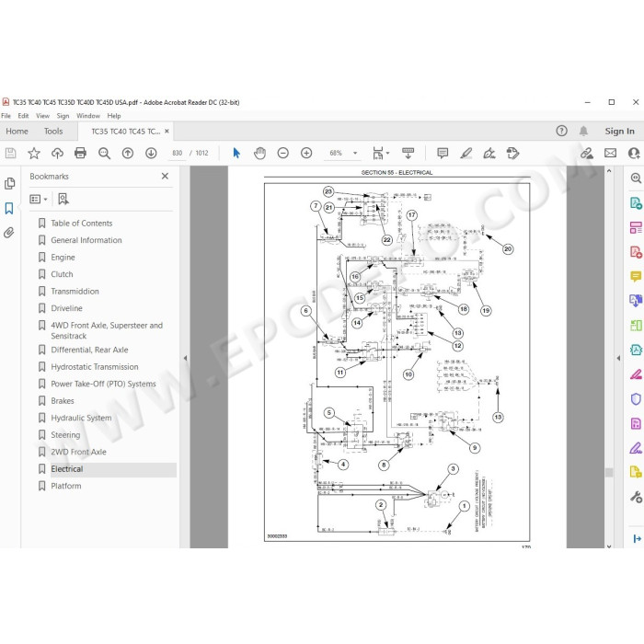Click the upload to cloud icon

tap(57, 154)
